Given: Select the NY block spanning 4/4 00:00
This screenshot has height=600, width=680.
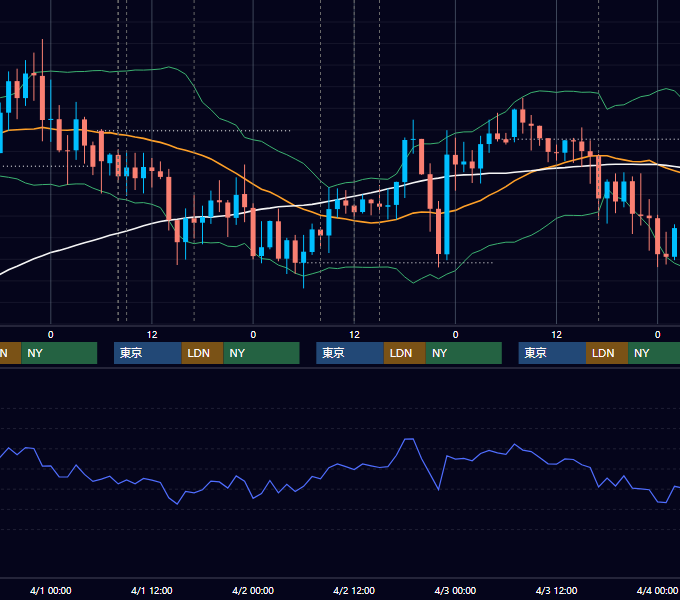Looking at the screenshot, I should (654, 353).
